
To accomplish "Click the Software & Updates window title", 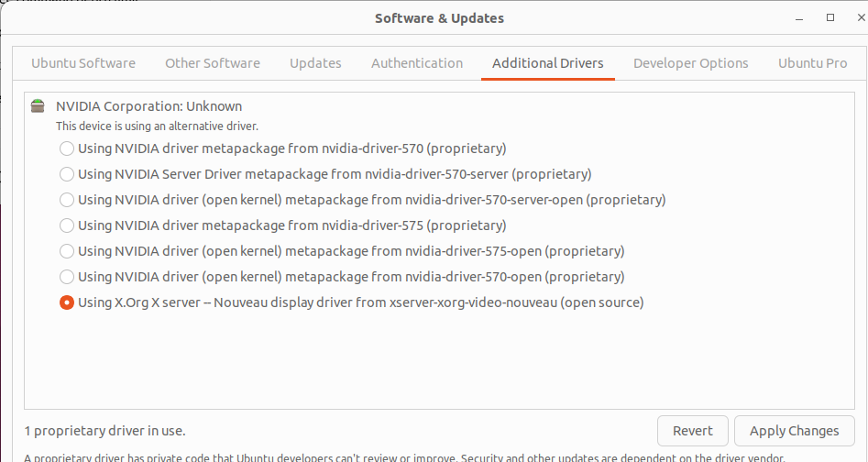I will click(440, 18).
